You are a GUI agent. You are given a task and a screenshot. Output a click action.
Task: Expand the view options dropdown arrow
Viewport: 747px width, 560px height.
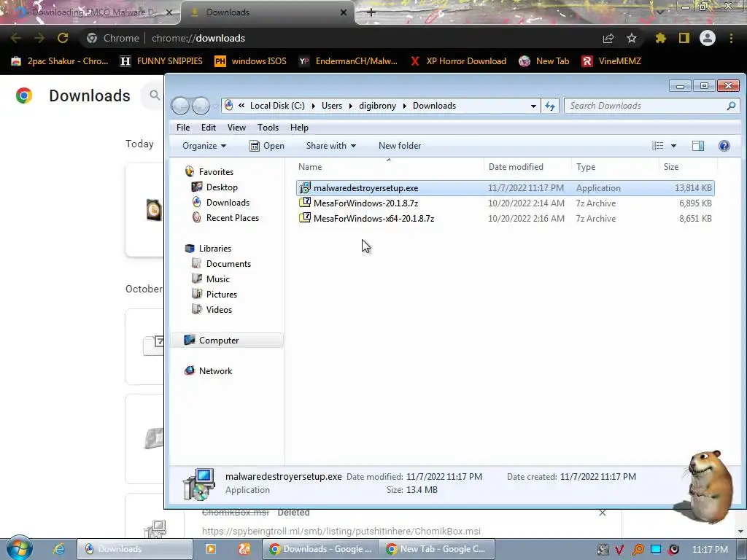(x=673, y=146)
